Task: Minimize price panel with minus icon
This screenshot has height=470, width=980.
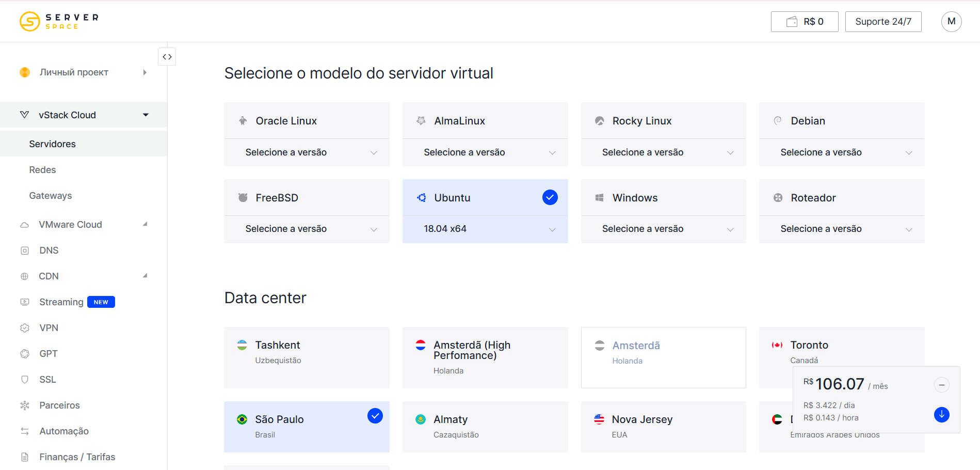Action: click(x=941, y=385)
